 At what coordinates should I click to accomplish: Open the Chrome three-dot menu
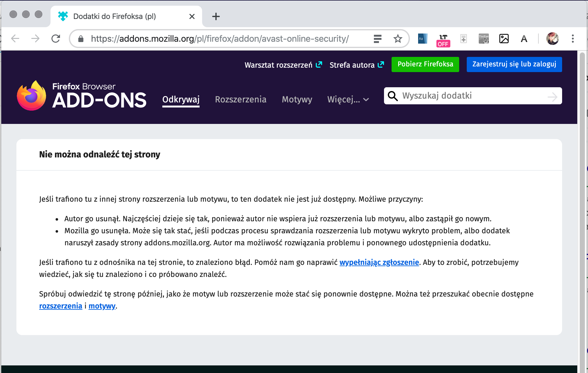pos(573,39)
